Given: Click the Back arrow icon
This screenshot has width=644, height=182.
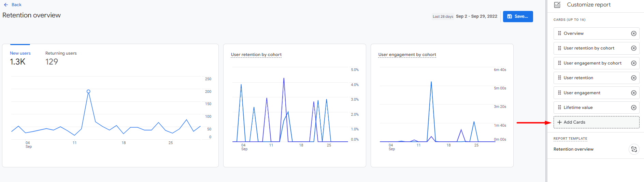Looking at the screenshot, I should 6,5.
